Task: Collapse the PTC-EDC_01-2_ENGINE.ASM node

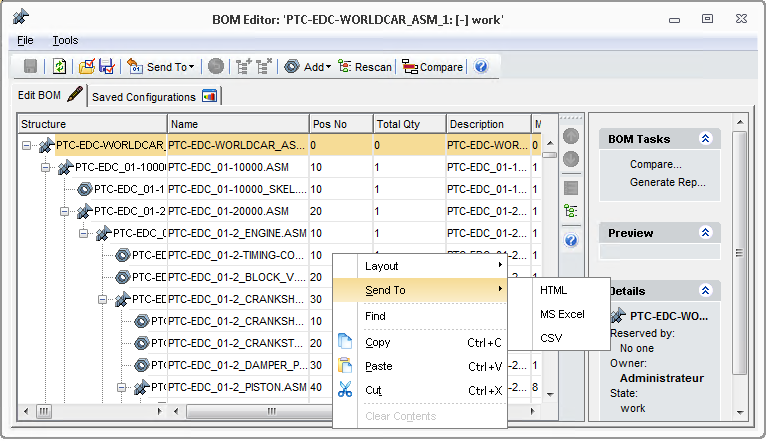Action: point(84,233)
